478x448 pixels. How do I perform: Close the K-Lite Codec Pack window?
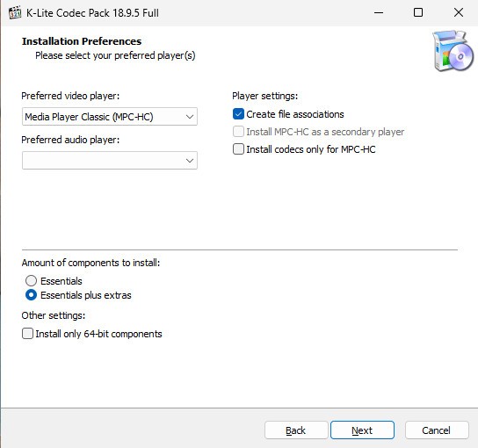458,13
